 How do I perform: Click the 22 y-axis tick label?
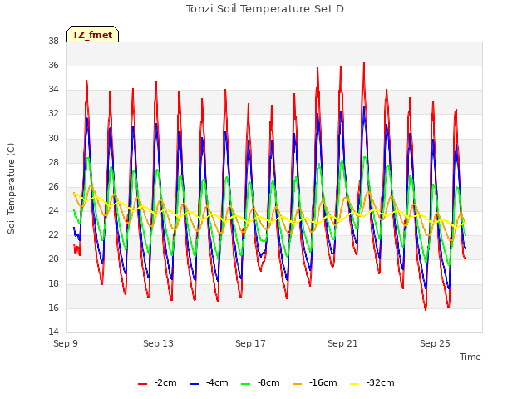coord(53,235)
